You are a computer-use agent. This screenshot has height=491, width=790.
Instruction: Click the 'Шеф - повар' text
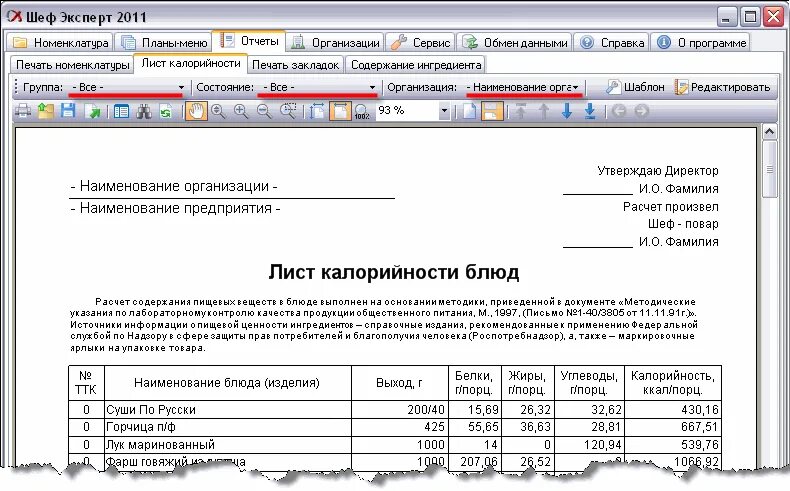click(x=683, y=224)
